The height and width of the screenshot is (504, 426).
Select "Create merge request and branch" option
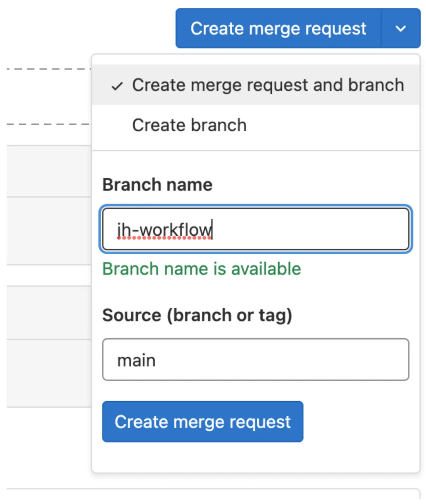[x=268, y=85]
